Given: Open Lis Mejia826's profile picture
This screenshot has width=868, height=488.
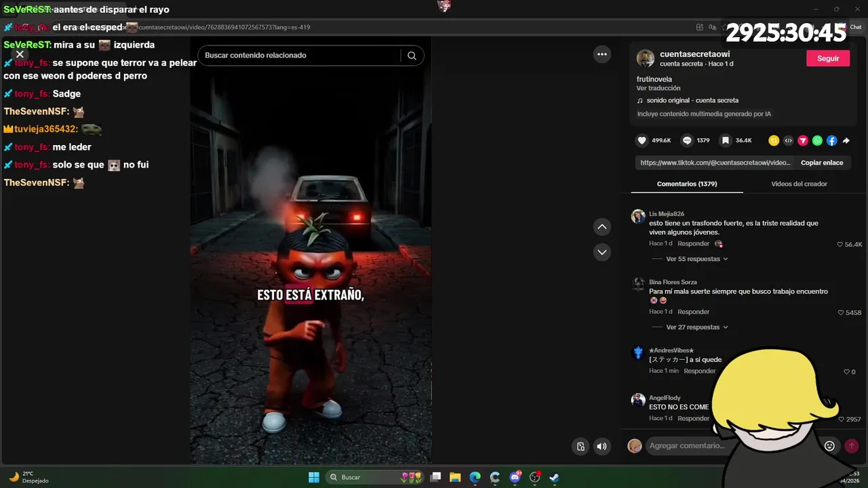Looking at the screenshot, I should click(638, 216).
